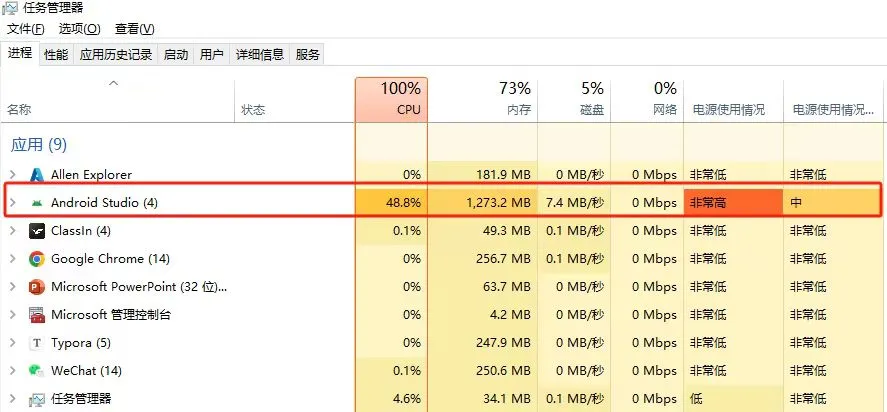This screenshot has height=412, width=887.
Task: Click the 1,273.2 MB memory value
Action: tap(499, 203)
